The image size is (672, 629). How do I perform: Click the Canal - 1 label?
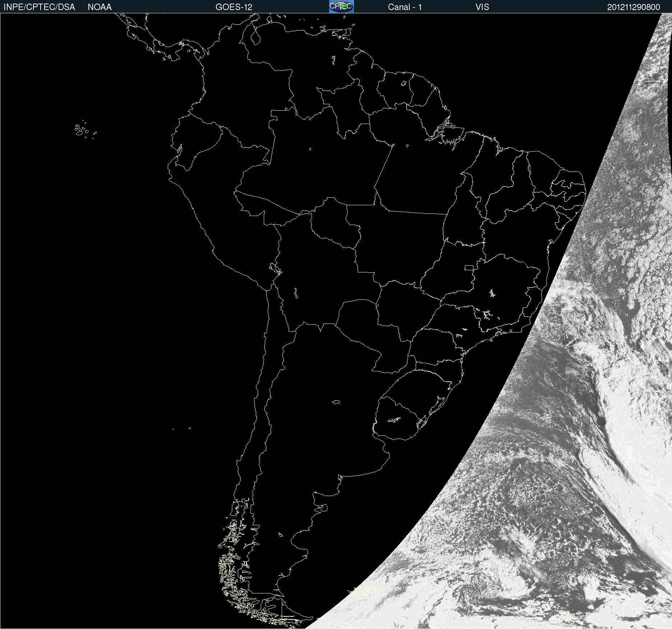[405, 7]
